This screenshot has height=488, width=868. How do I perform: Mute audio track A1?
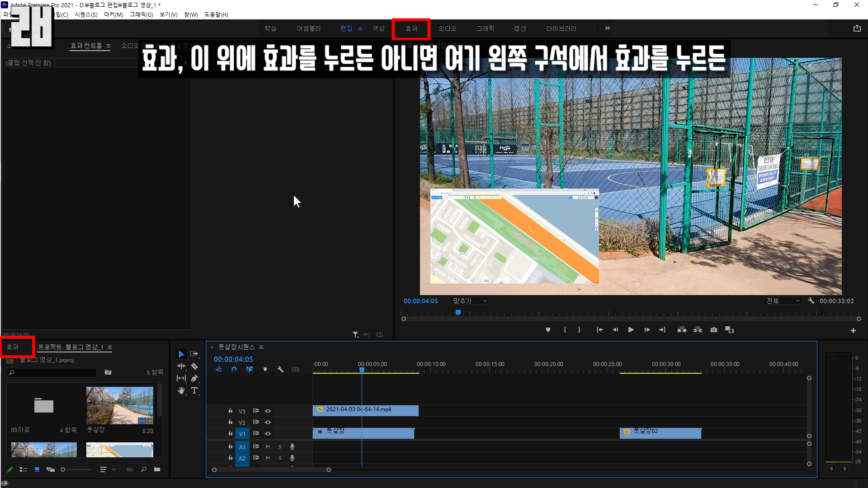(x=268, y=446)
